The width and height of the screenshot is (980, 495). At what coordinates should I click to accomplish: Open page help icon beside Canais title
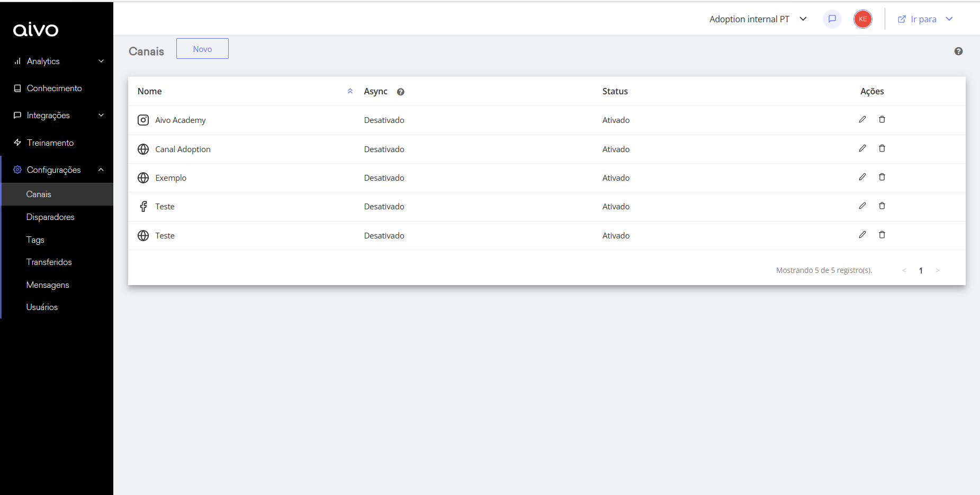958,51
